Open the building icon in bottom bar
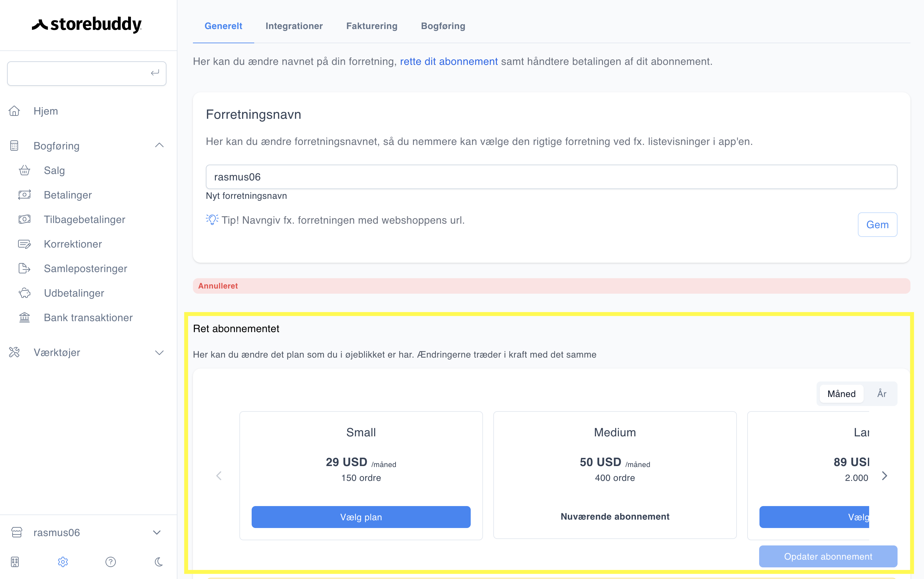The height and width of the screenshot is (579, 924). 15,562
